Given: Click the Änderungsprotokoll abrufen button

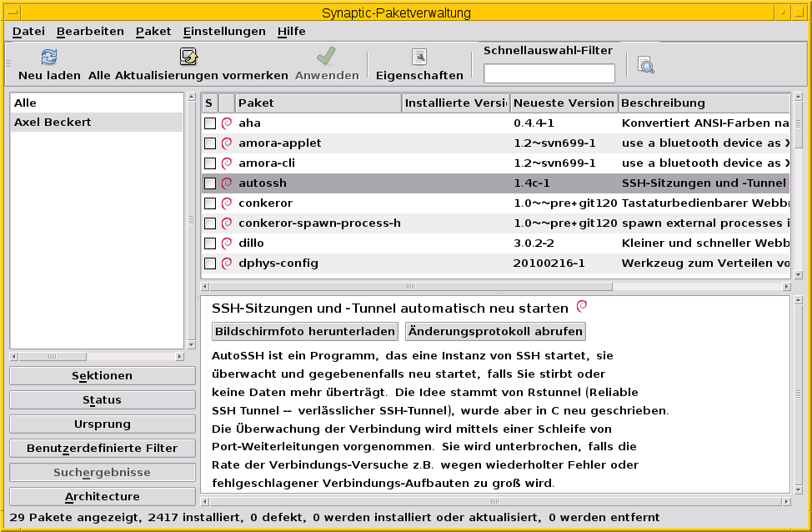Looking at the screenshot, I should pos(495,331).
